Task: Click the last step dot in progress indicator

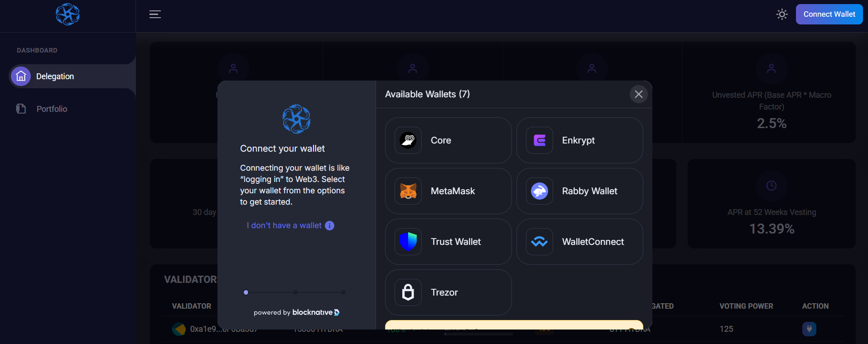Action: pos(343,292)
